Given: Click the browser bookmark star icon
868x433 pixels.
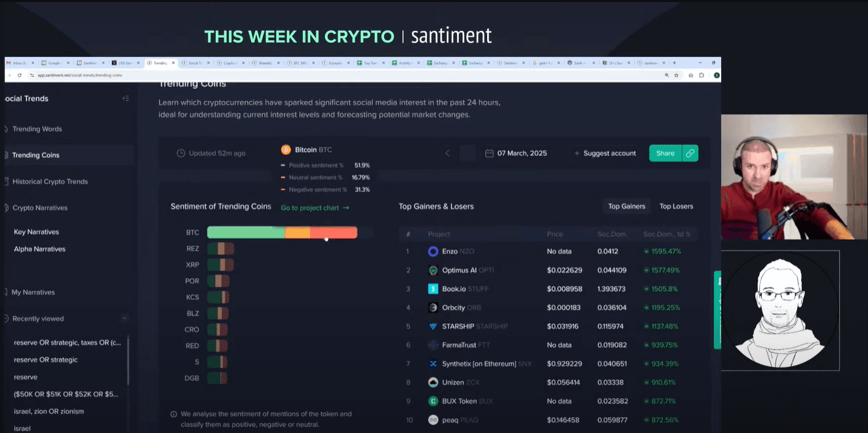Looking at the screenshot, I should pyautogui.click(x=676, y=75).
